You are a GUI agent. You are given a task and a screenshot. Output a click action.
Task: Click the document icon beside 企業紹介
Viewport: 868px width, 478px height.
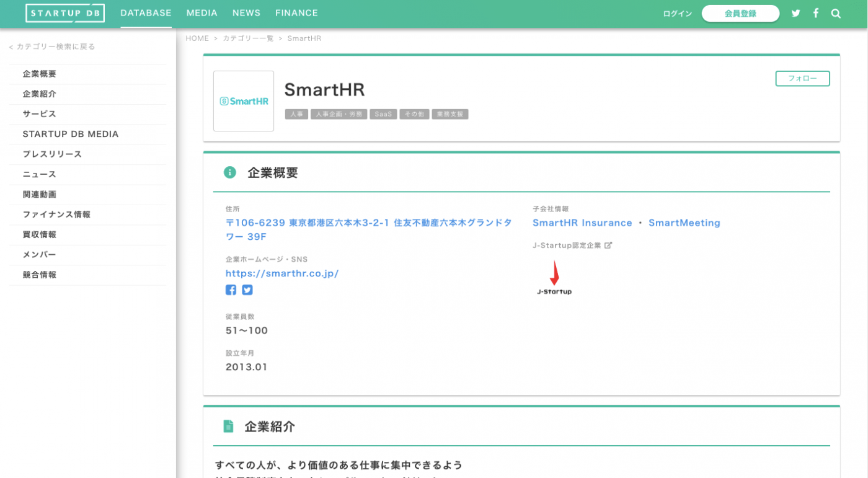click(x=228, y=427)
